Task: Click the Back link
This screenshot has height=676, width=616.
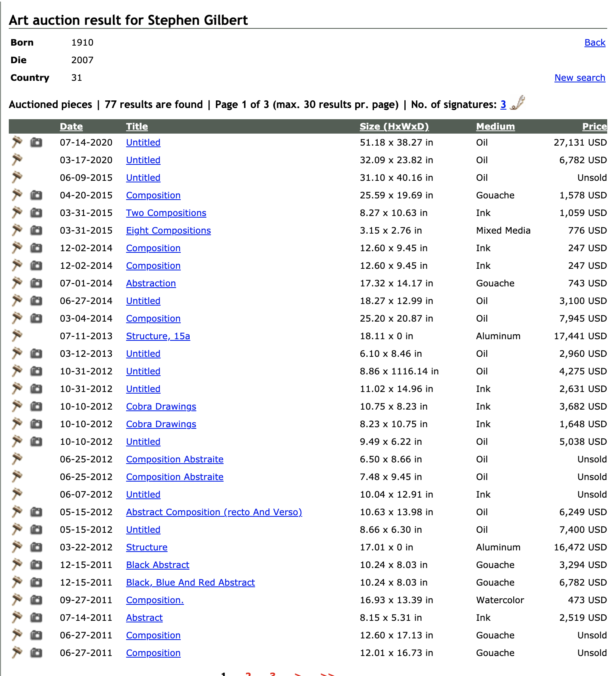Action: pos(594,42)
